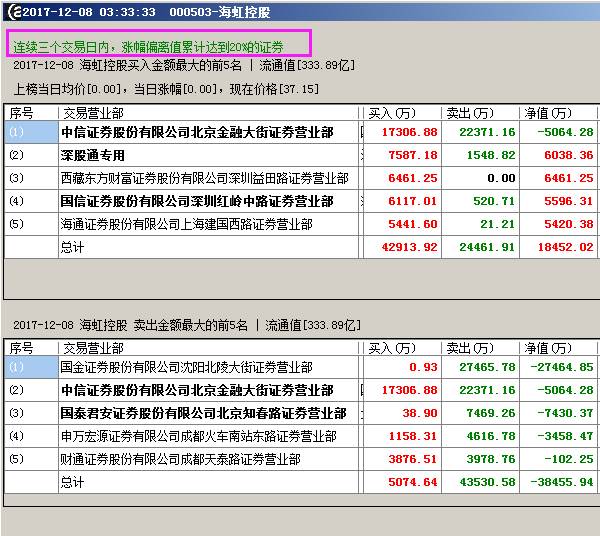The image size is (600, 536).
Task: Click 卖出(万) header in the top table
Action: pyautogui.click(x=470, y=113)
